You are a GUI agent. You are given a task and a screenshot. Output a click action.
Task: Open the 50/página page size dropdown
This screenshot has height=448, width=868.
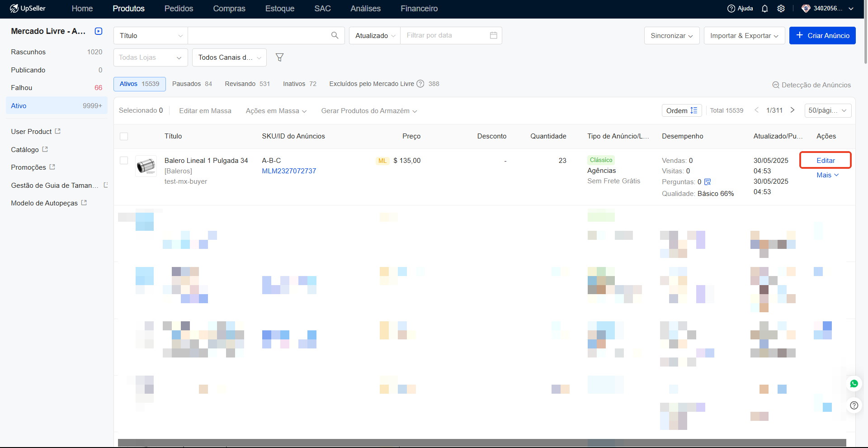pos(827,110)
